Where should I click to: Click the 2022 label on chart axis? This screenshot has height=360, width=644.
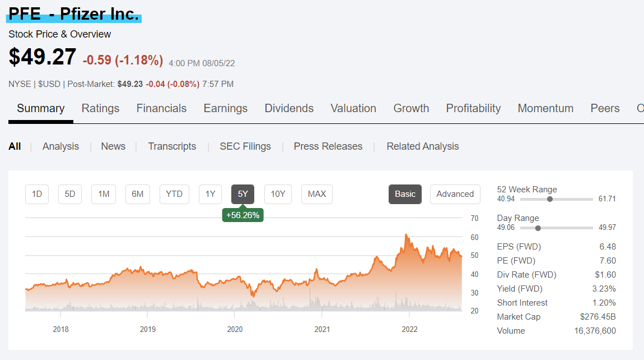409,330
